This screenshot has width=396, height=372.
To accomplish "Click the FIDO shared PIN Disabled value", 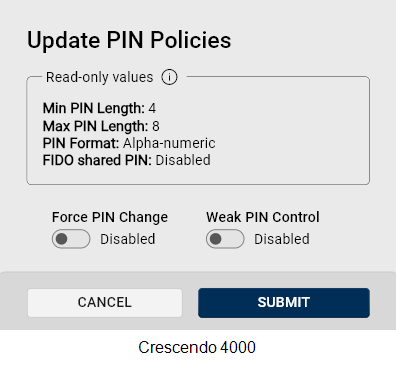I will (x=183, y=160).
